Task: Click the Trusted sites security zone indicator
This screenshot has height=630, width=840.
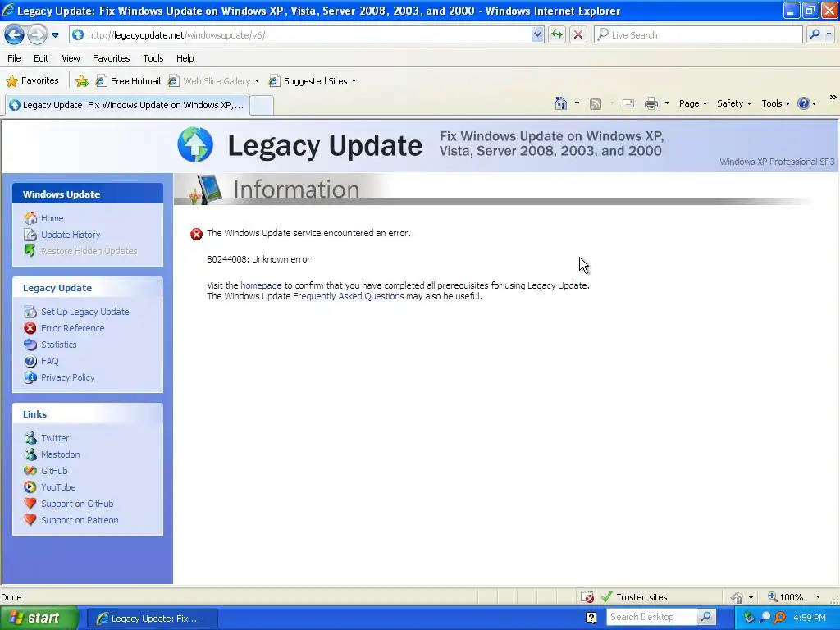Action: pos(635,597)
